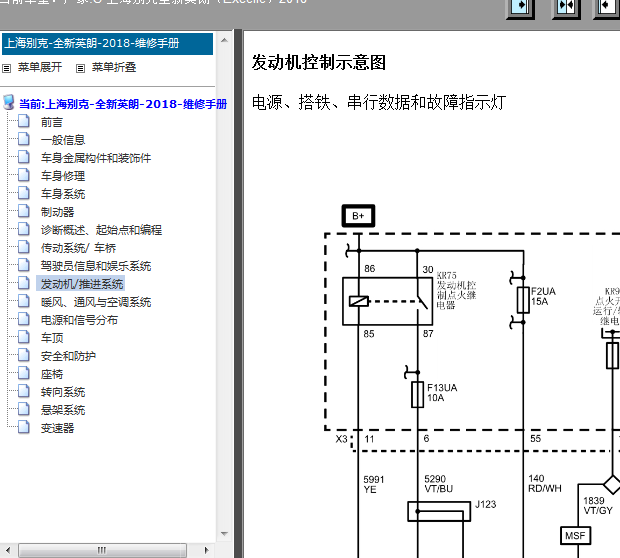
Task: Open the 转向系统 section
Action: click(x=63, y=392)
